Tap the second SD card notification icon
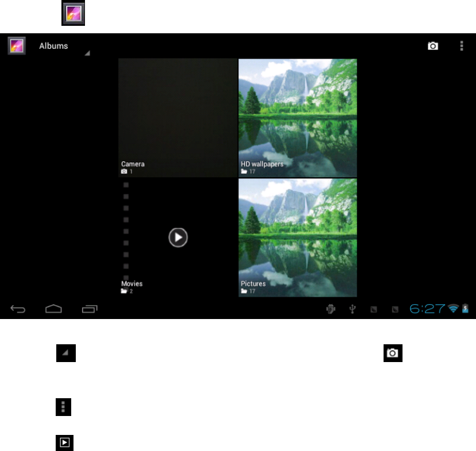This screenshot has height=451, width=476. pos(395,309)
